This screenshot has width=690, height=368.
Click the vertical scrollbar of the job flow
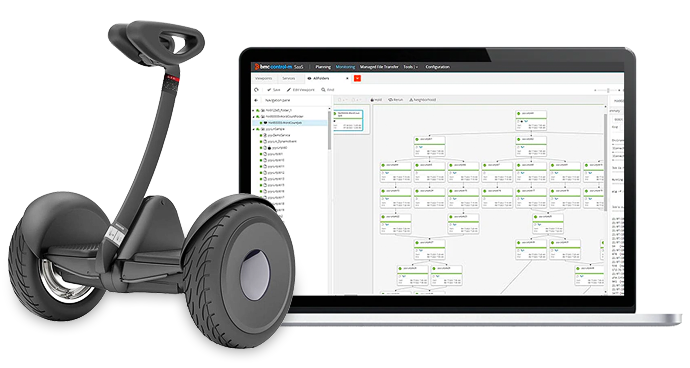point(605,163)
